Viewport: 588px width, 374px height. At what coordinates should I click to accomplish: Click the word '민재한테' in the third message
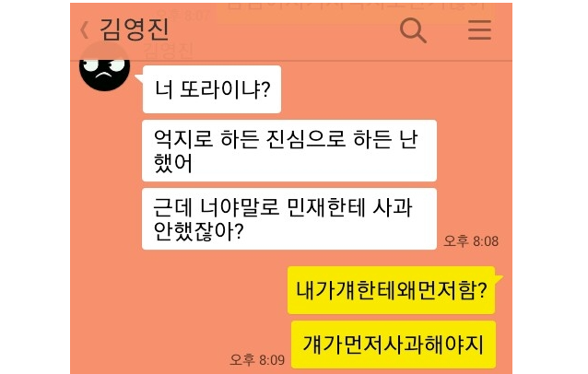point(326,207)
